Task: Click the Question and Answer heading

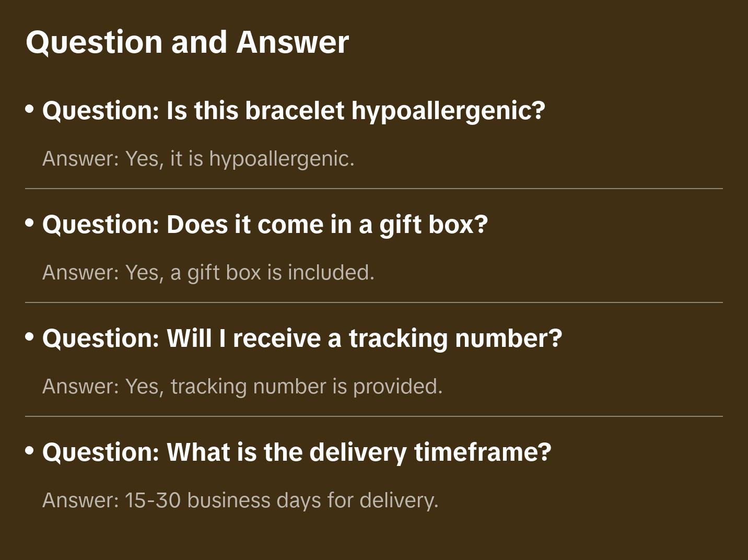Action: pos(187,42)
